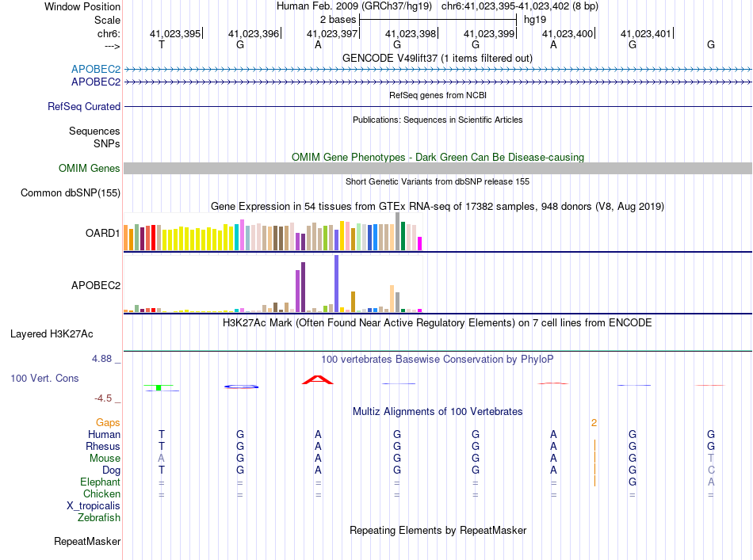Open Publications: Sequences in Scientific Articles title
This screenshot has width=753, height=560.
click(x=438, y=120)
